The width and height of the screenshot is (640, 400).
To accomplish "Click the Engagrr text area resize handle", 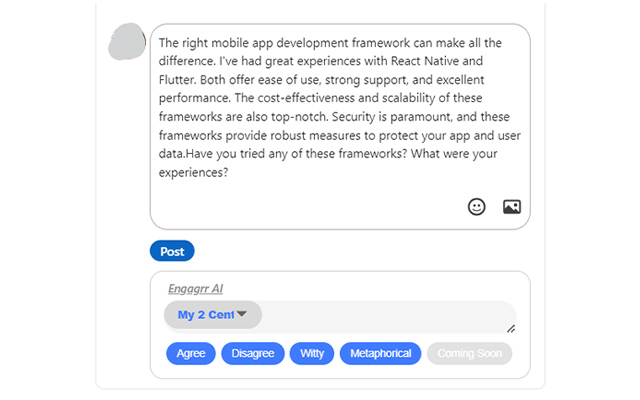I will [511, 329].
